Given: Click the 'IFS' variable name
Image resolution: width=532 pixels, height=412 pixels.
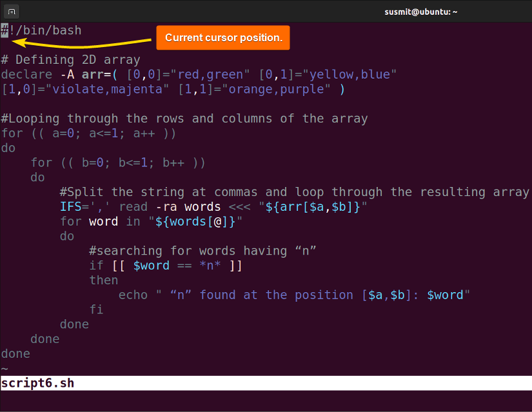Looking at the screenshot, I should [70, 207].
